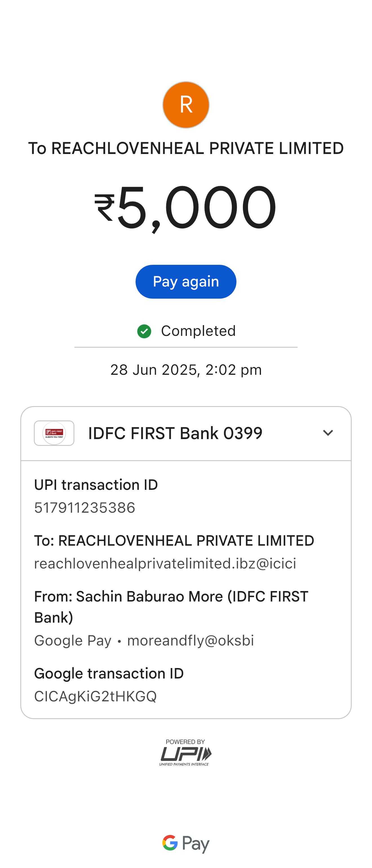Tap the date 28 Jun 2025, 2:02 pm

point(186,370)
